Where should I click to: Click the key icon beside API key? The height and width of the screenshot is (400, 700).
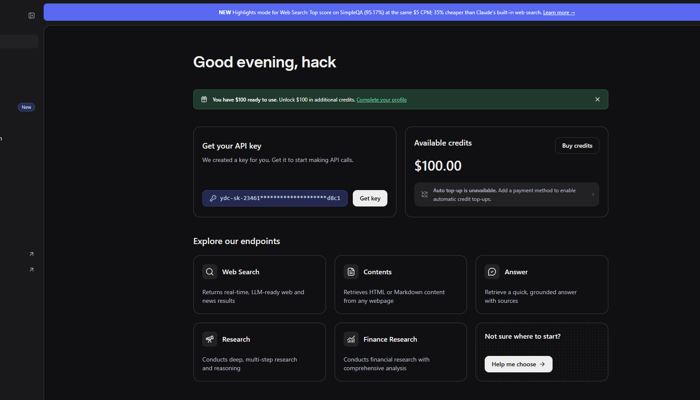tap(213, 198)
